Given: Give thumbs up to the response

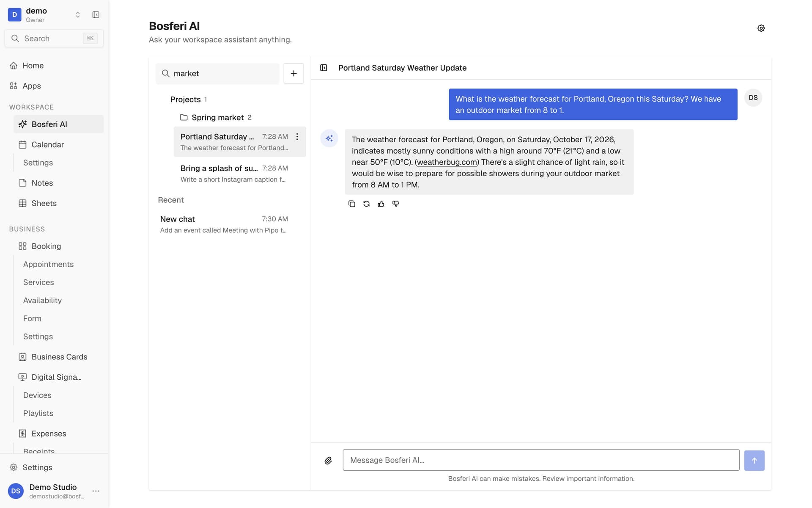Looking at the screenshot, I should (x=381, y=204).
